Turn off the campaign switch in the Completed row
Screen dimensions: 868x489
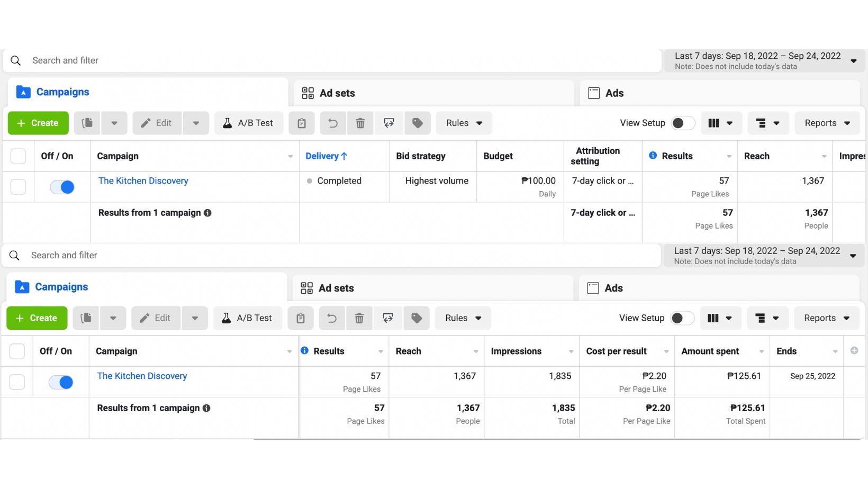click(62, 187)
